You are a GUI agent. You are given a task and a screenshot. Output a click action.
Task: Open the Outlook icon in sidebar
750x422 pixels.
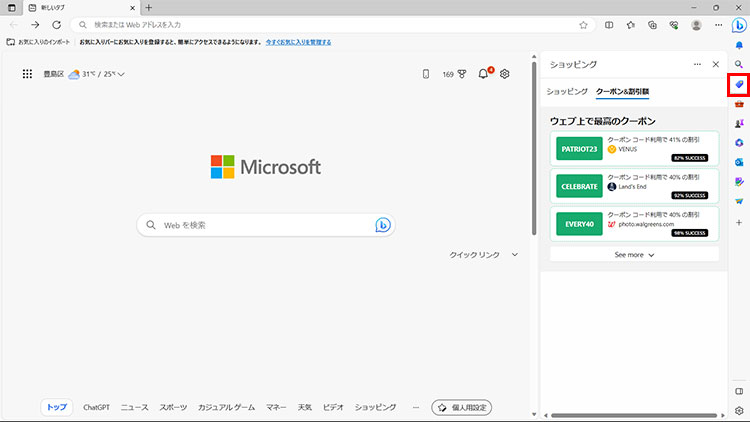(738, 161)
